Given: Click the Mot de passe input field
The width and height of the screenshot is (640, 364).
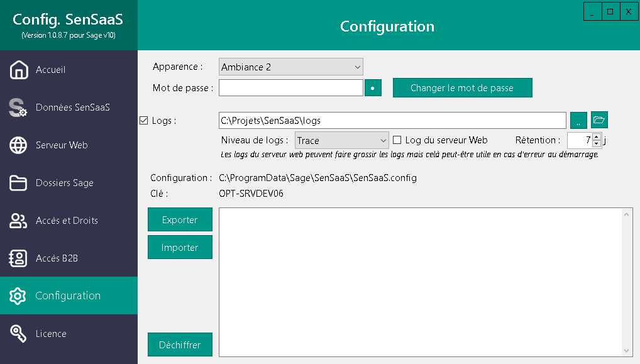Looking at the screenshot, I should (290, 88).
